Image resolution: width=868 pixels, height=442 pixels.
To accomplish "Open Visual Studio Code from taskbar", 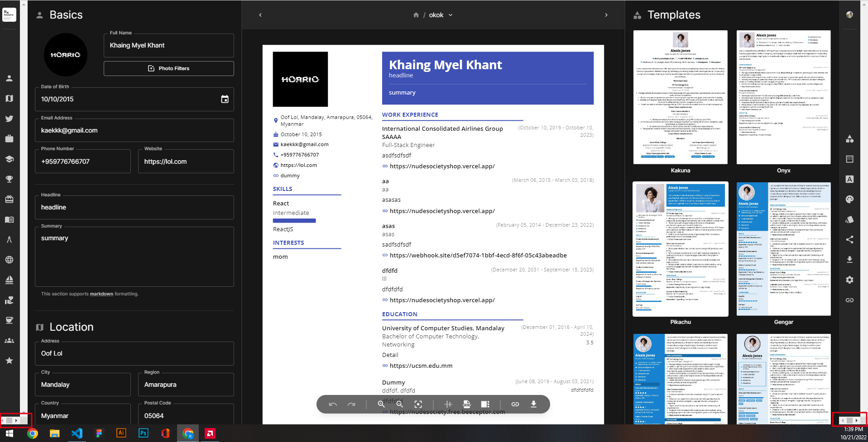I will coord(77,433).
